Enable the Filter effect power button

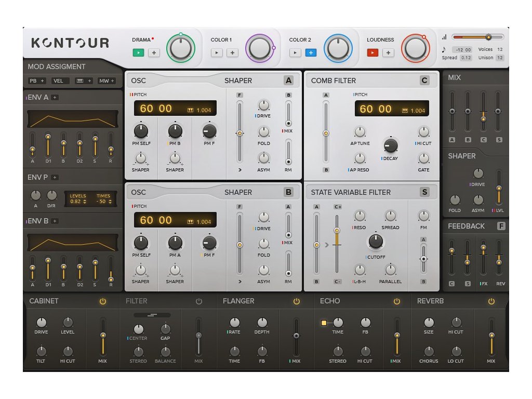coord(199,301)
